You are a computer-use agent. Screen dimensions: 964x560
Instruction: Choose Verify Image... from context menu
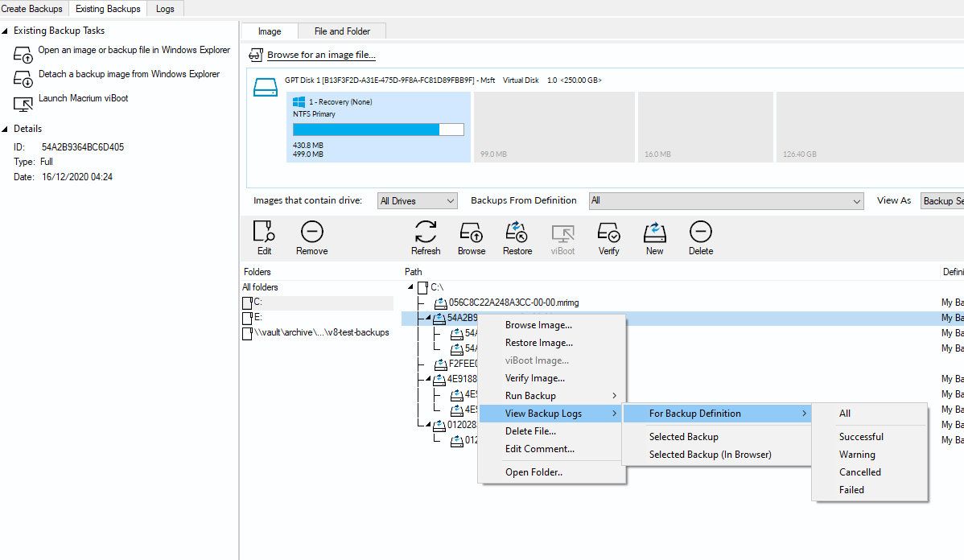coord(552,379)
